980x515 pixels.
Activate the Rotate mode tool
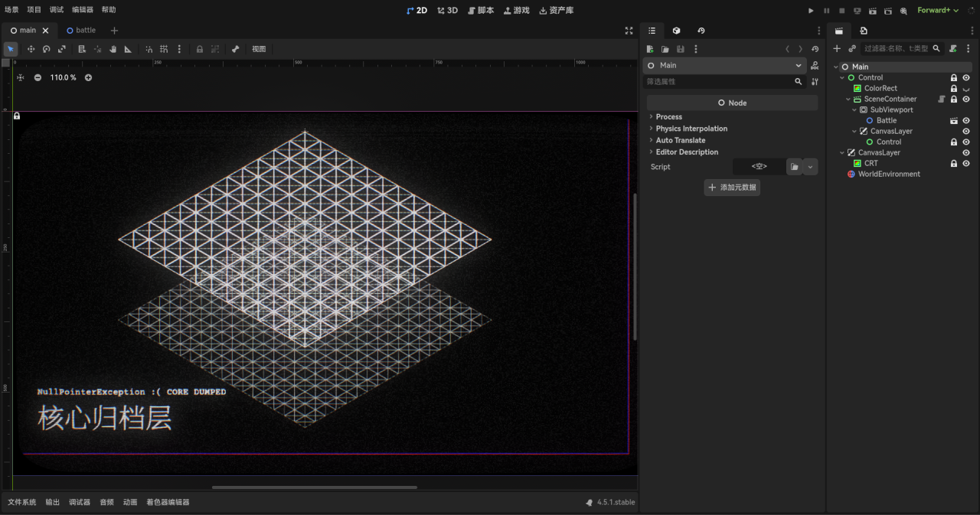[46, 49]
